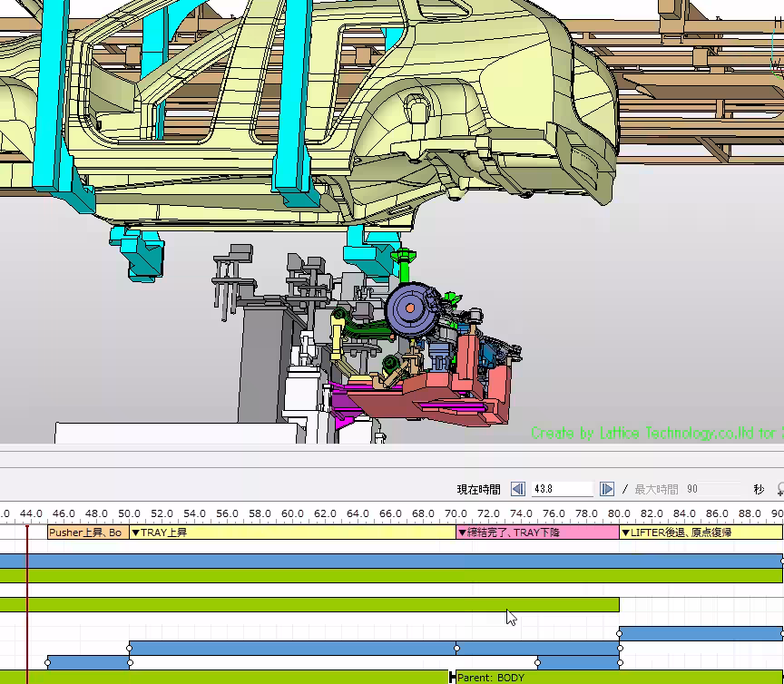Select the blue bar between 50.0 and 70.0
The height and width of the screenshot is (684, 784).
click(x=292, y=648)
